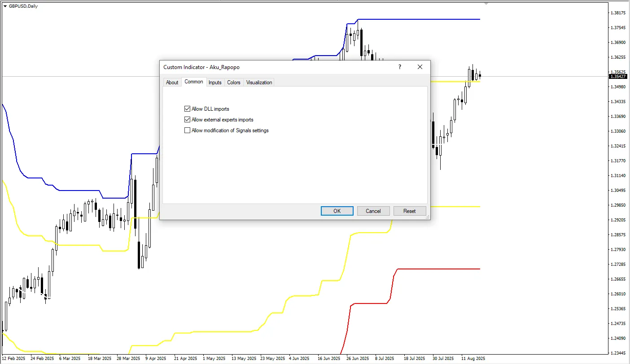630x364 pixels.
Task: Click the chart shift triangle marker
Action: click(x=486, y=4)
